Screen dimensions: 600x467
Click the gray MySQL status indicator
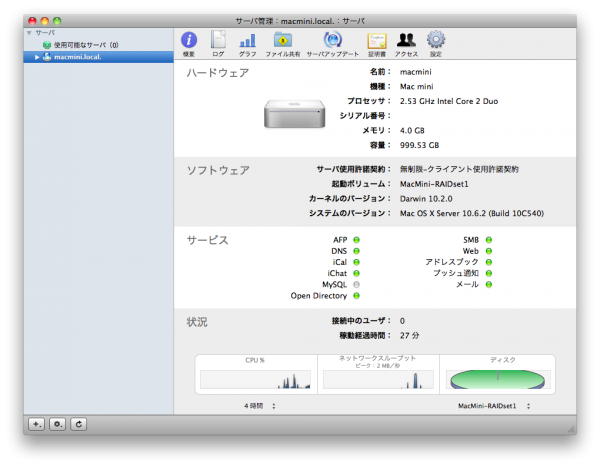click(x=356, y=284)
